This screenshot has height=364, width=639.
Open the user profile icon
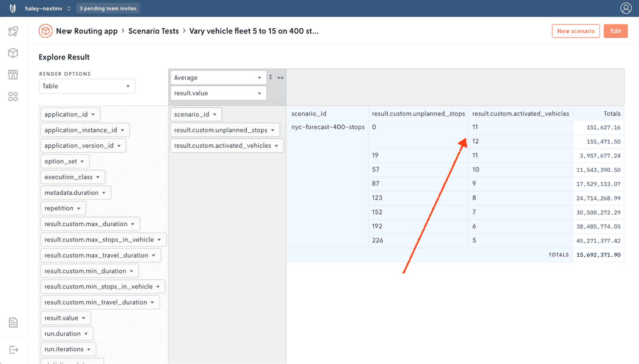[x=626, y=8]
